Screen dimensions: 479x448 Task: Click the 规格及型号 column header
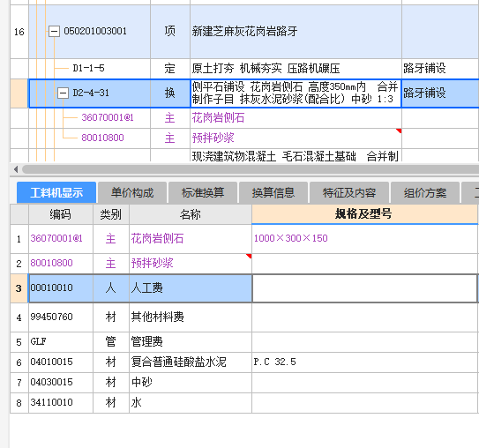(x=364, y=214)
